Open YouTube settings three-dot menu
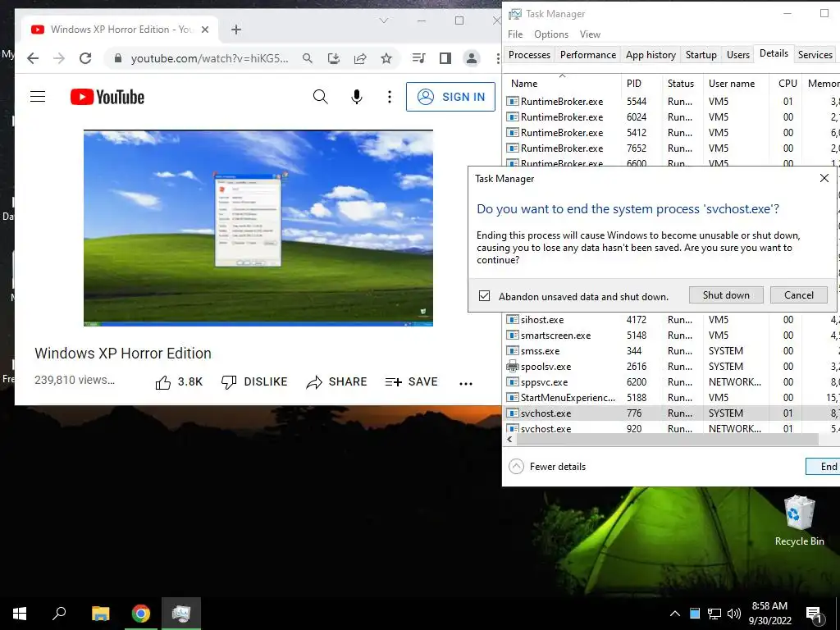840x630 pixels. (390, 97)
